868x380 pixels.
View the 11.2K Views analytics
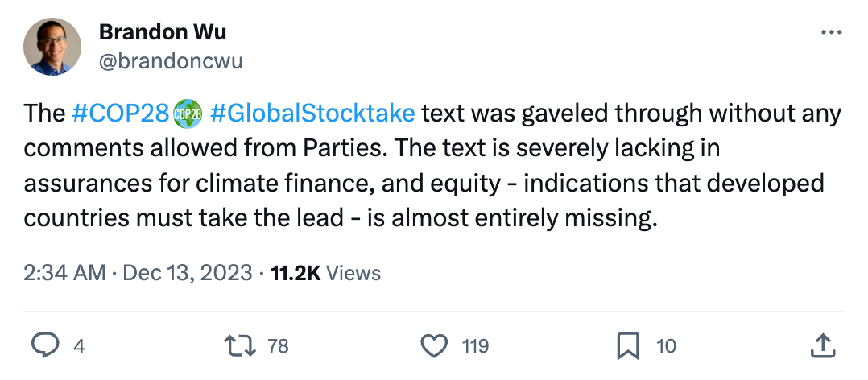tap(325, 273)
